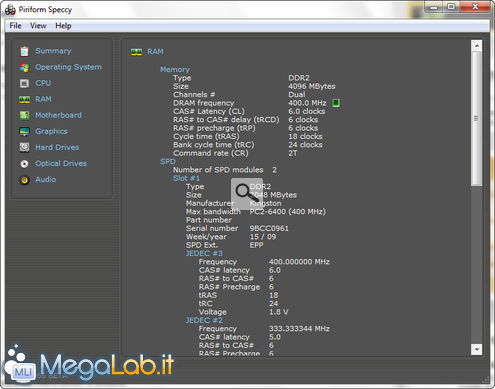This screenshot has width=495, height=389.
Task: Select the serial number '9BCC0961'
Action: [x=269, y=228]
